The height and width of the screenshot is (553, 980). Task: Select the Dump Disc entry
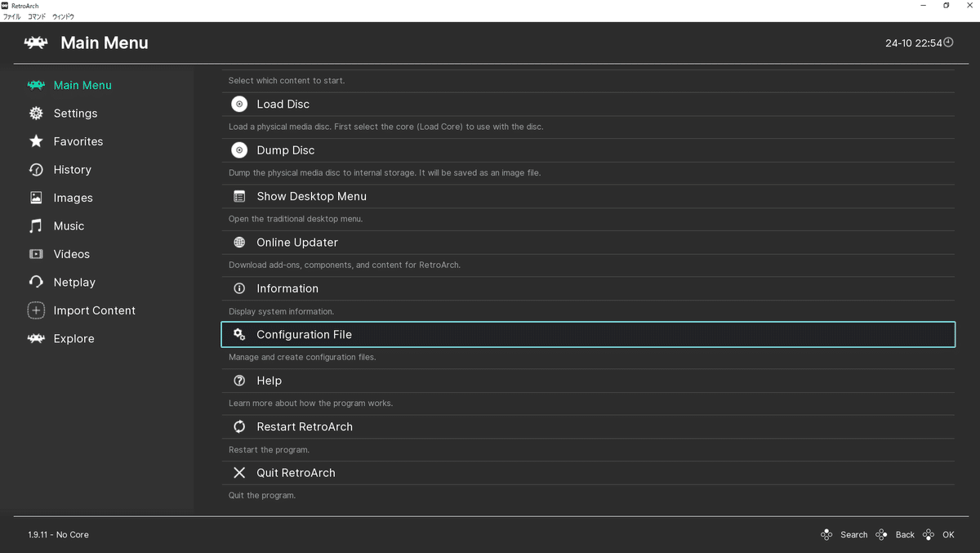[x=588, y=150]
